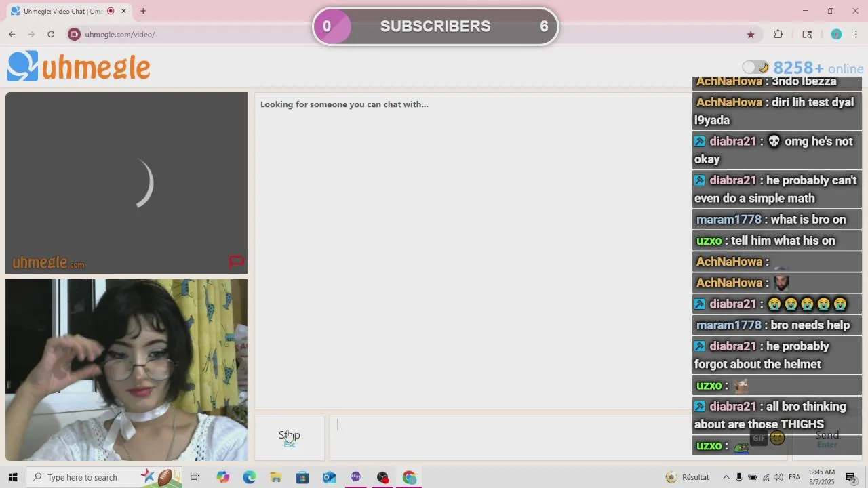
Task: Open the Chrome three-dot menu
Action: click(x=856, y=34)
